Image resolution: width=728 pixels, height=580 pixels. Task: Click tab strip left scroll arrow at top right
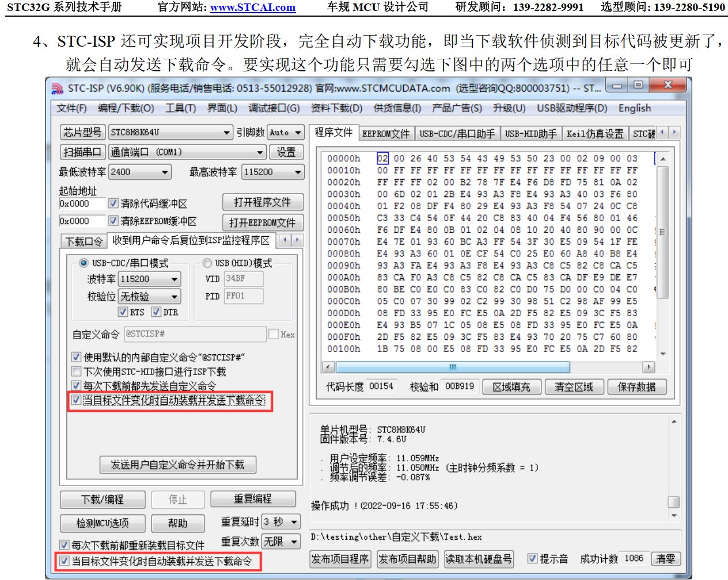662,132
